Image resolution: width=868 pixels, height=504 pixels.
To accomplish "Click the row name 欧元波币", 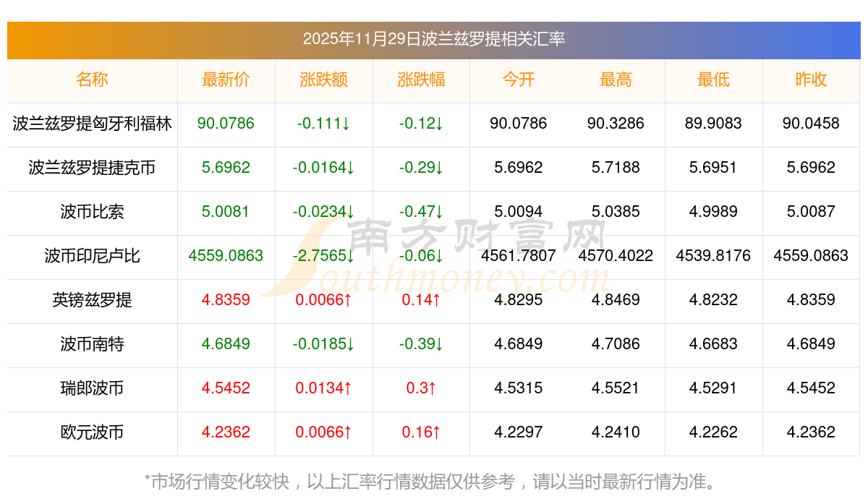I will tap(93, 432).
